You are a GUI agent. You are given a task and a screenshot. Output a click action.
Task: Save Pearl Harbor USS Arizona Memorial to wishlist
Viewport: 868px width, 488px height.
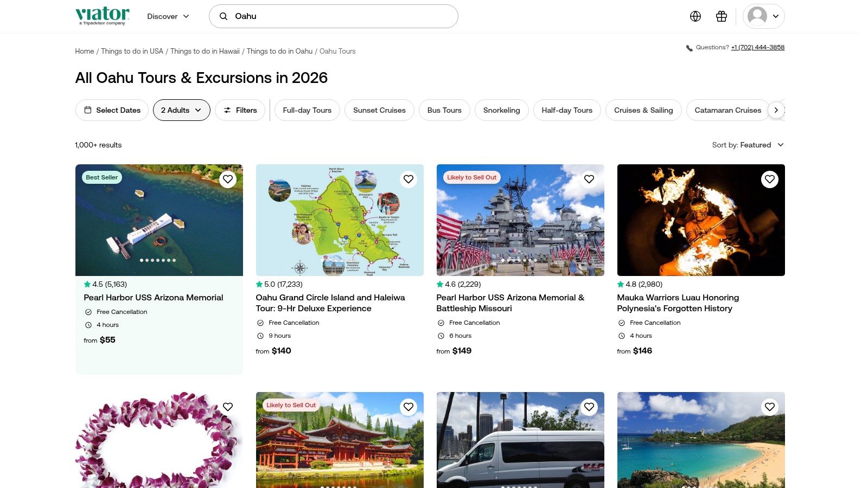[228, 179]
